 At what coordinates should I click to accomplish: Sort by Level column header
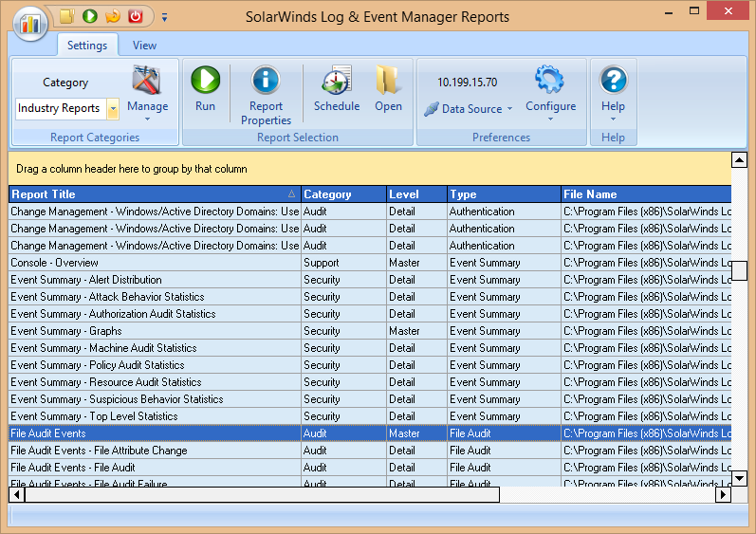point(417,194)
